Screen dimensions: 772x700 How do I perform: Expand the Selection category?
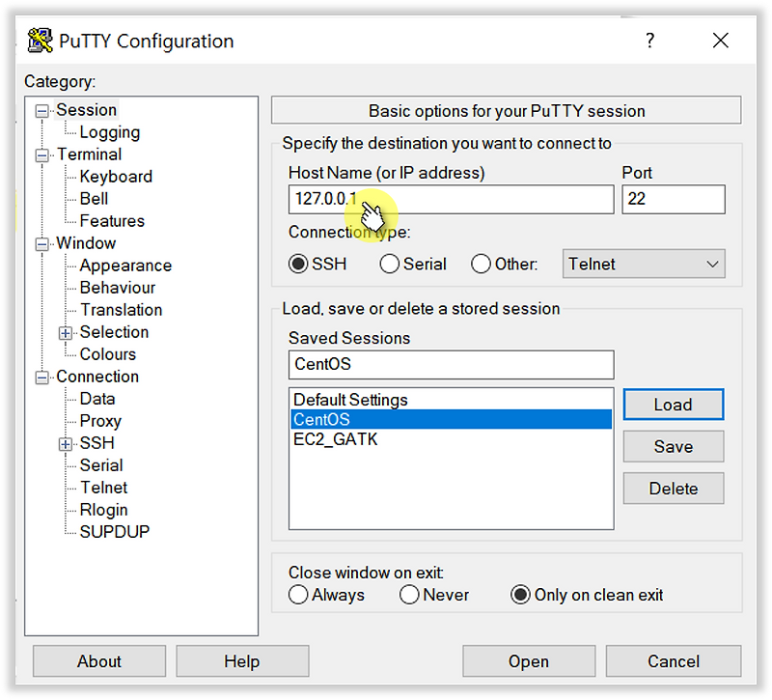(x=67, y=332)
